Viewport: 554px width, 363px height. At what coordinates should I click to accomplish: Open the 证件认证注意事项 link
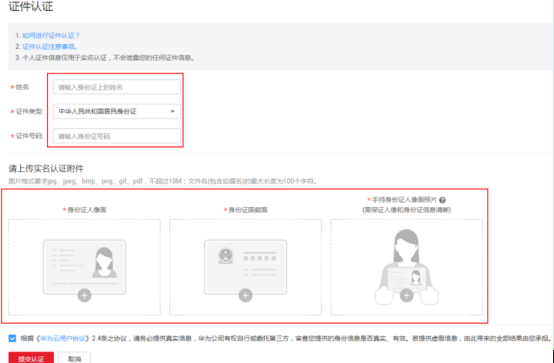(50, 47)
